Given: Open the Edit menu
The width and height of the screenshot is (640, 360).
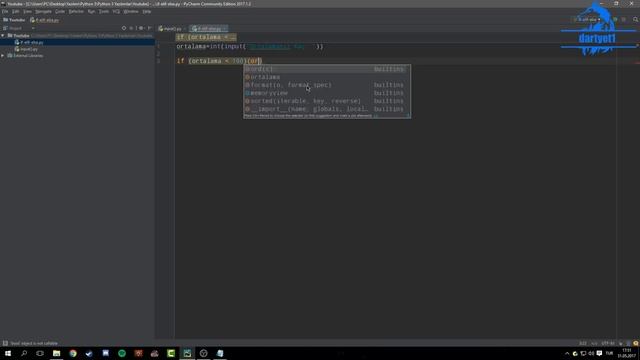Looking at the screenshot, I should click(x=16, y=11).
